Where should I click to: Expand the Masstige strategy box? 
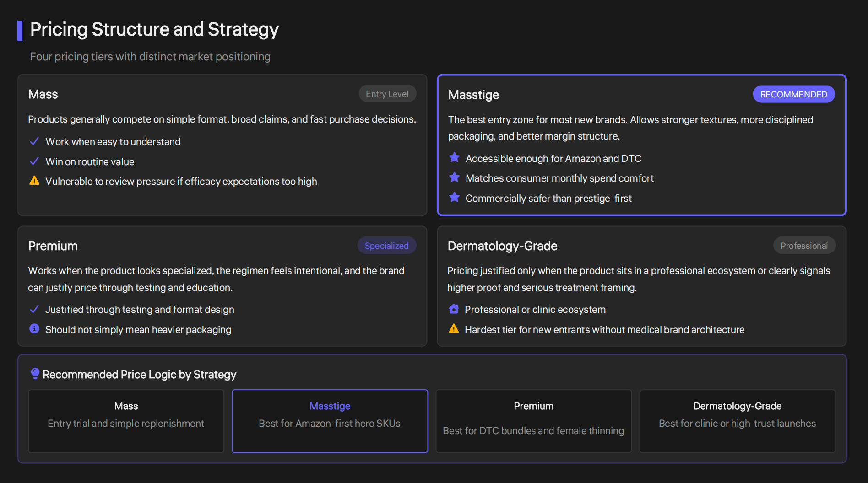click(x=641, y=145)
